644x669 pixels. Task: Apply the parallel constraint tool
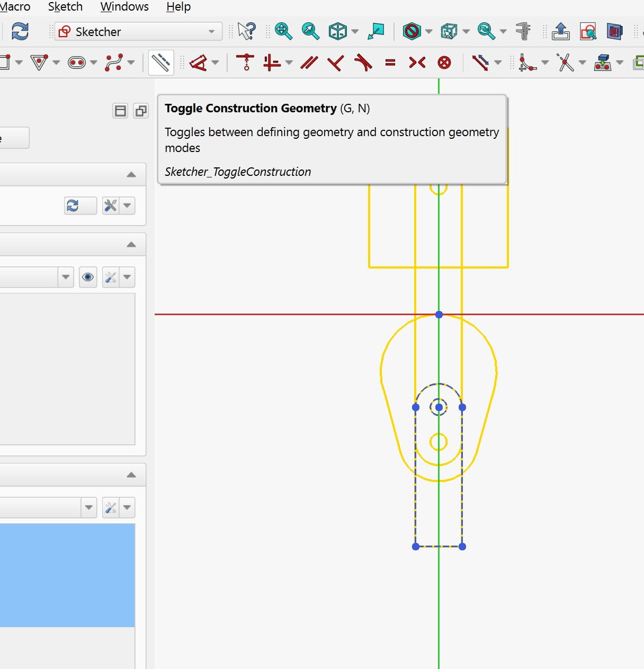[309, 63]
